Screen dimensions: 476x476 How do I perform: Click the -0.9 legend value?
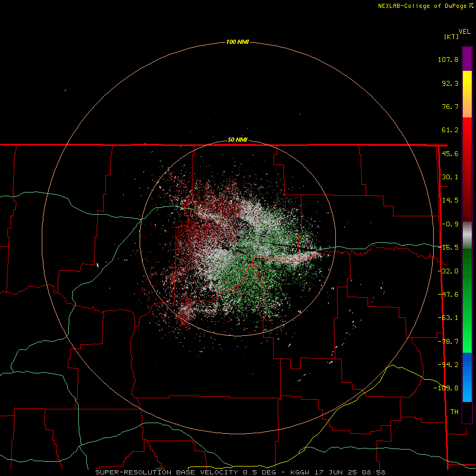click(x=450, y=224)
